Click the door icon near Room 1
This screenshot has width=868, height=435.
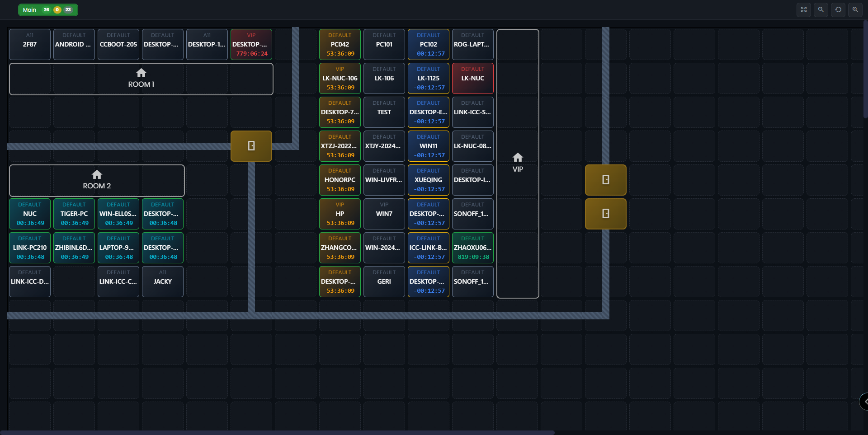pos(251,146)
